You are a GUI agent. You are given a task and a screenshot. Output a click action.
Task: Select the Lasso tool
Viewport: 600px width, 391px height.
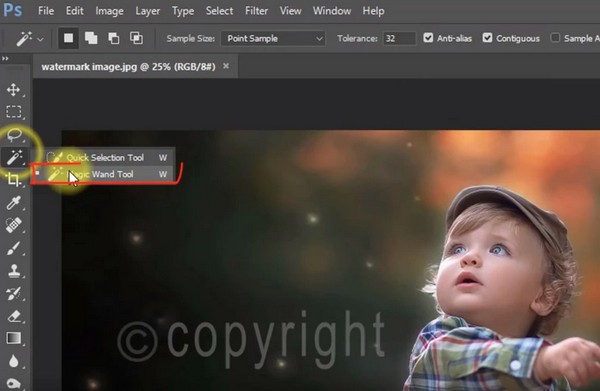tap(14, 135)
